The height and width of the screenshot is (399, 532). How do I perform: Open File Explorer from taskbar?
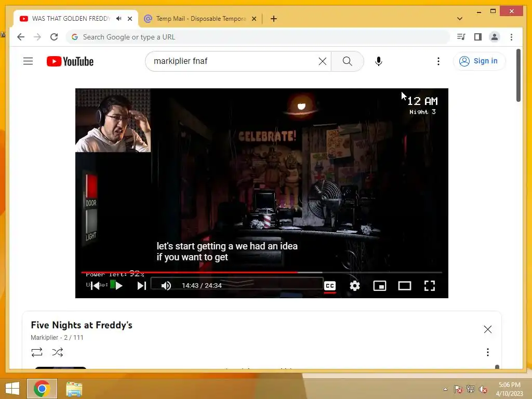[74, 389]
